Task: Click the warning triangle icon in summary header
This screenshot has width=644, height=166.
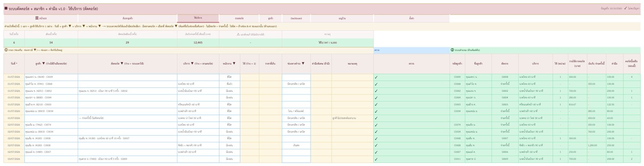Action: [238, 34]
